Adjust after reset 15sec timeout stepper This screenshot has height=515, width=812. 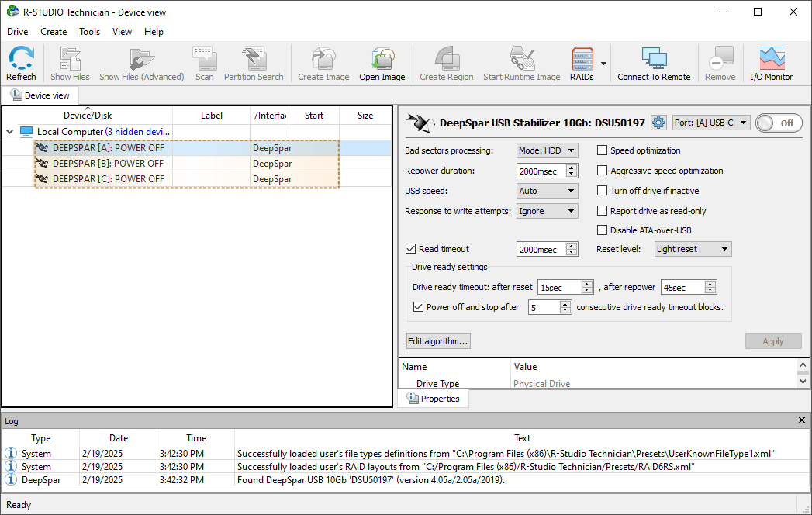pyautogui.click(x=587, y=287)
